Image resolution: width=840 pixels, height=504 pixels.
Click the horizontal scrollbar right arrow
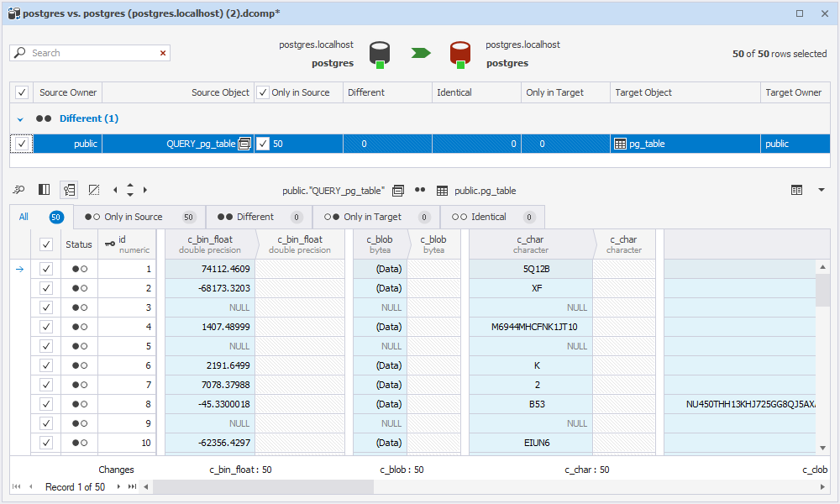tap(823, 487)
